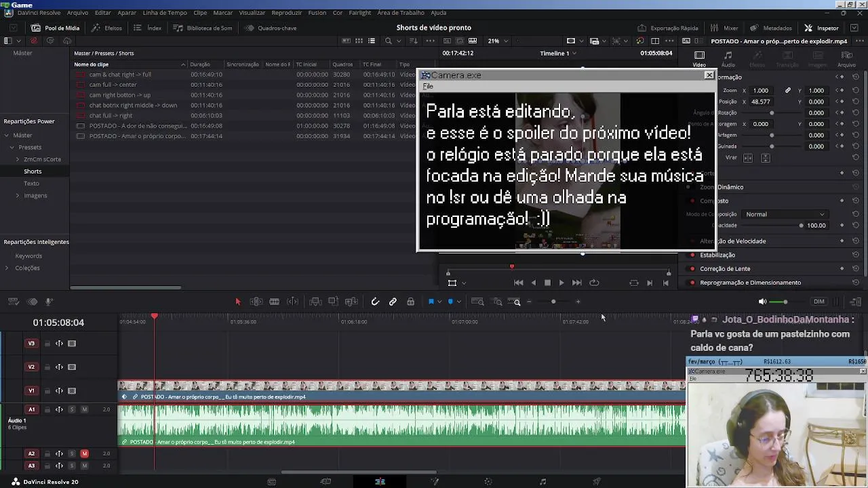The image size is (868, 488).
Task: Click the Replace Clip edit icon
Action: (x=351, y=302)
